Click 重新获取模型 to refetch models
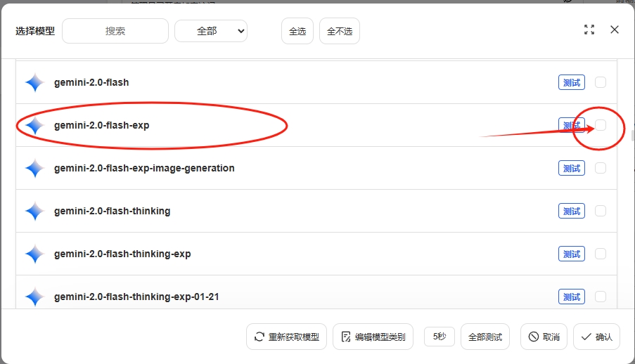Image resolution: width=635 pixels, height=364 pixels. (x=286, y=337)
